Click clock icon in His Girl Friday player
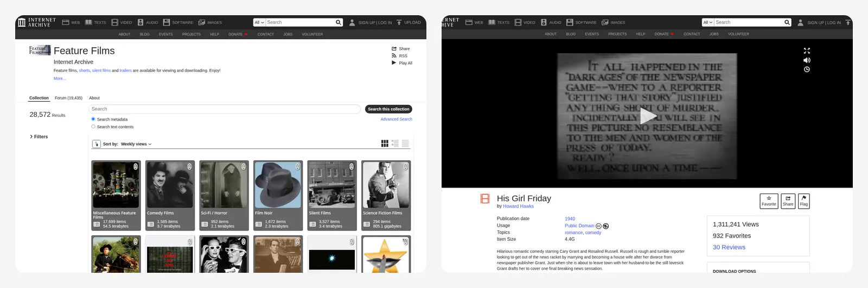Viewport: 868px width, 288px height. pyautogui.click(x=807, y=70)
